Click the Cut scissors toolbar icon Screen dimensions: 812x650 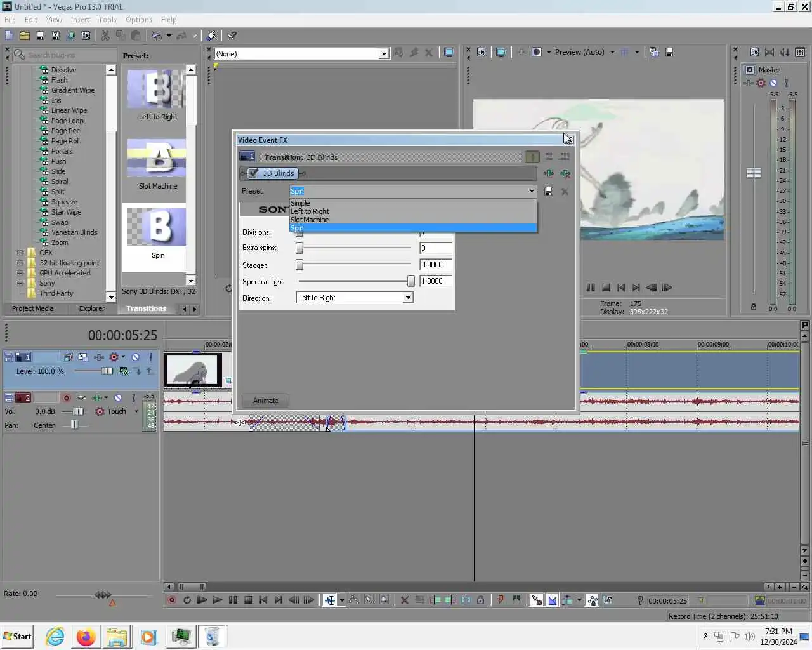105,36
